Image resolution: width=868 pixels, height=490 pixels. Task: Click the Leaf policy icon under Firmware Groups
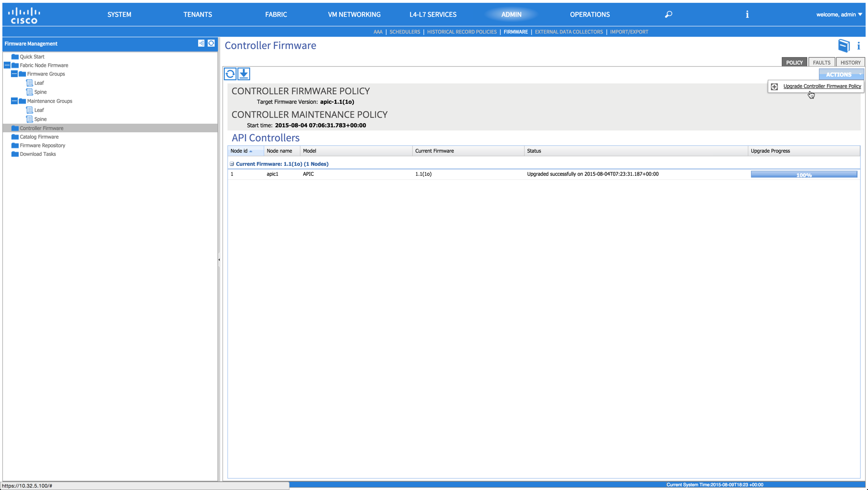[x=29, y=83]
